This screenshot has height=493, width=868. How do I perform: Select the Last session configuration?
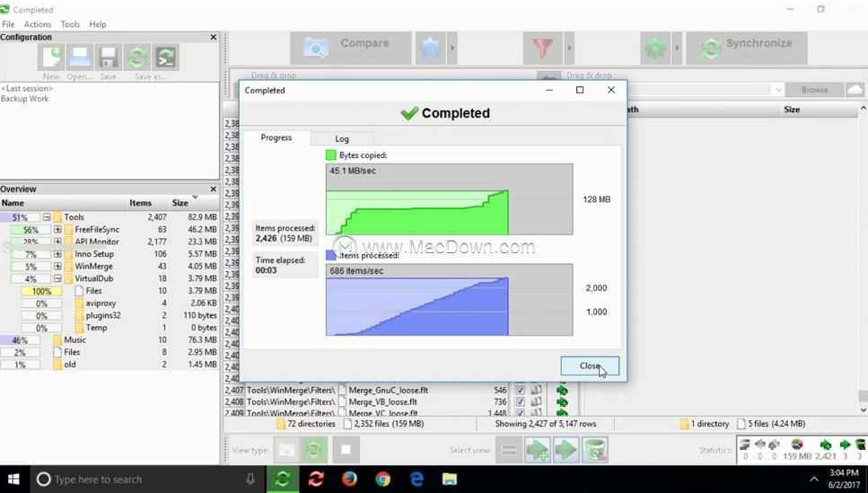coord(27,88)
